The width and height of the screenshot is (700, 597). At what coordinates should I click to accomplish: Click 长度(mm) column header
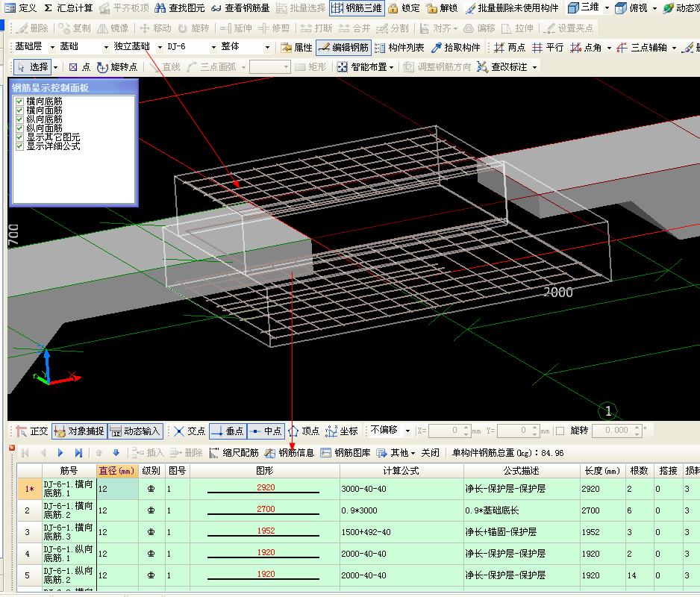click(601, 471)
